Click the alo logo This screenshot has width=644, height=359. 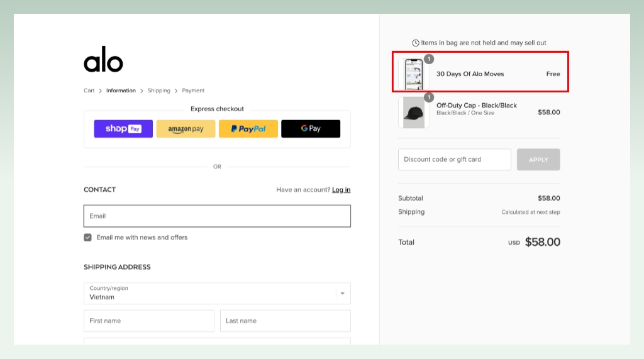tap(103, 59)
